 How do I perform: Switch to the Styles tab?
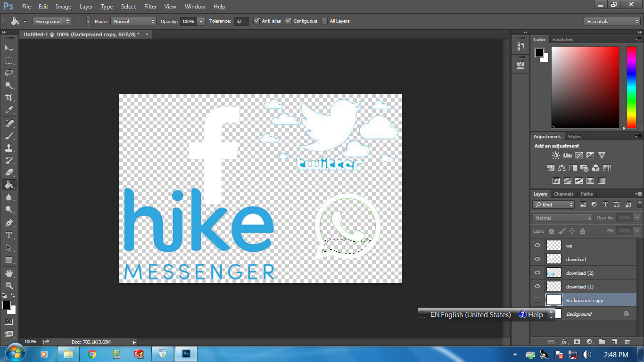574,136
